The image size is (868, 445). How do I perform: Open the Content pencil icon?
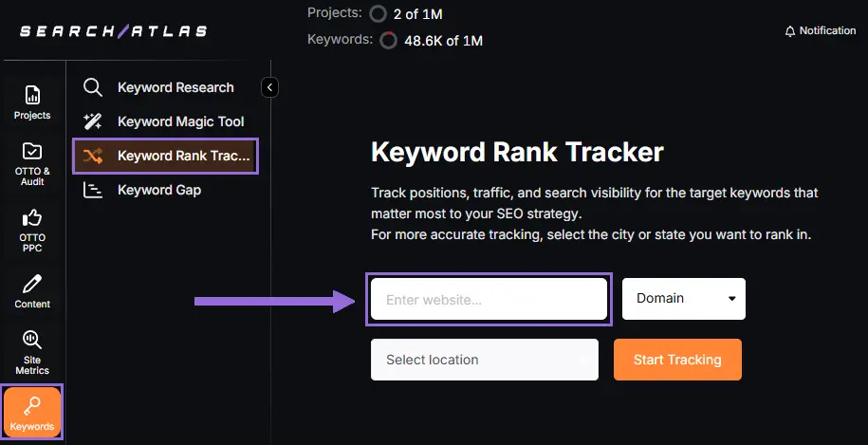click(32, 285)
